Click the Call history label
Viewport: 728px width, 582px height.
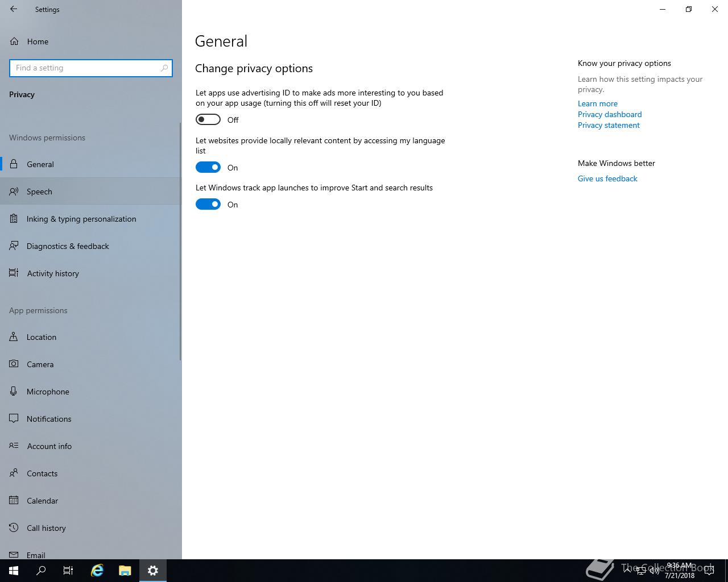pyautogui.click(x=46, y=528)
